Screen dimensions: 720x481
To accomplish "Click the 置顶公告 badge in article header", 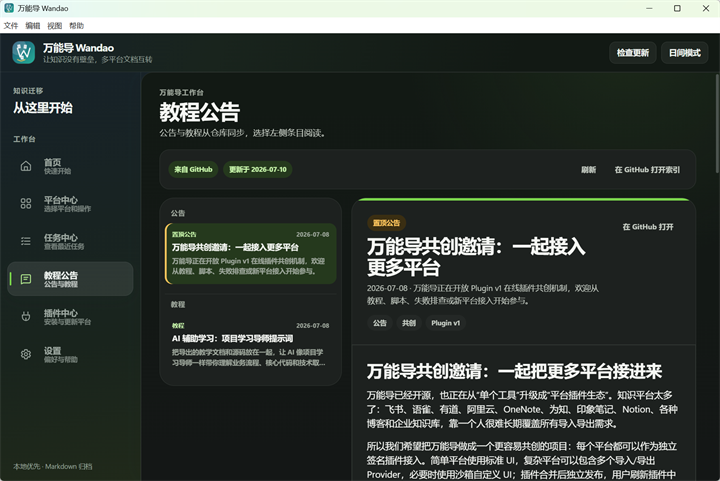I will click(386, 223).
